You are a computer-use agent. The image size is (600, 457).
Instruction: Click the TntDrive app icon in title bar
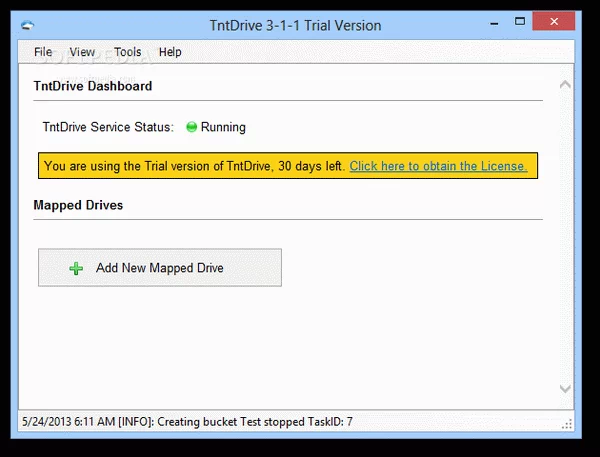28,26
